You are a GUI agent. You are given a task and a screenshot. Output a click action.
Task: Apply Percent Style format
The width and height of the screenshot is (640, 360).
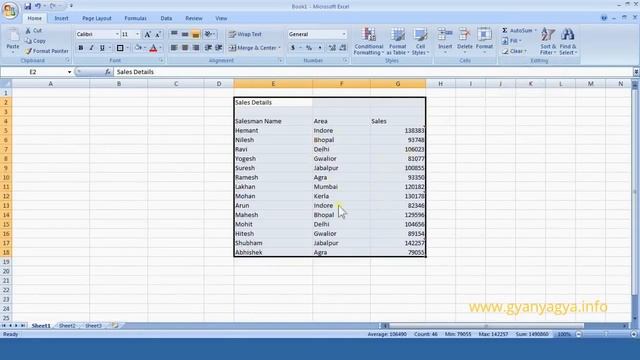click(309, 48)
